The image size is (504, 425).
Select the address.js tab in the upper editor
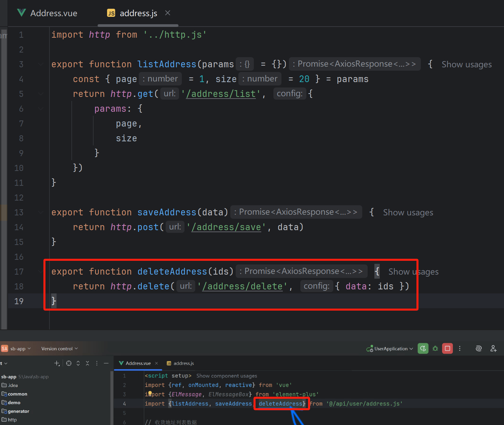click(132, 13)
